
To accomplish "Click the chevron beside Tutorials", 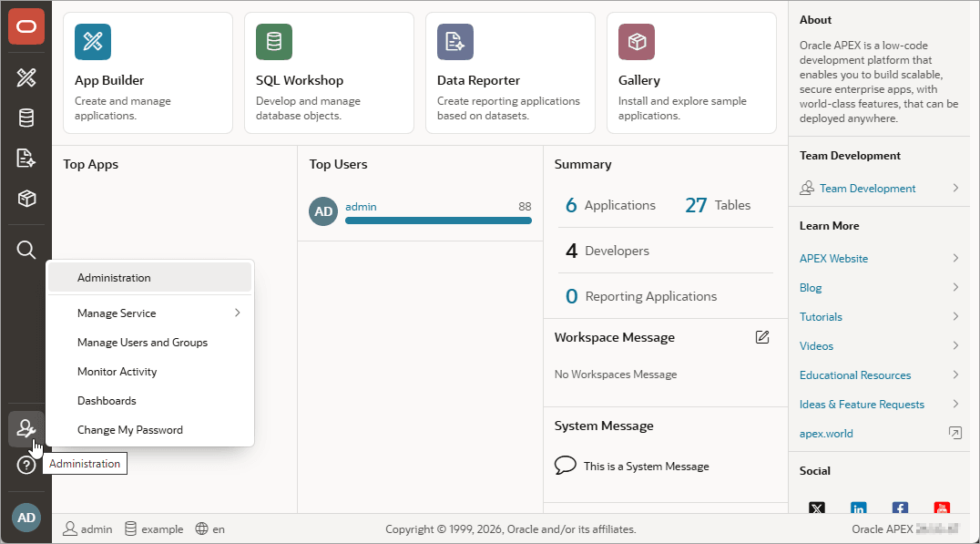I will point(955,316).
